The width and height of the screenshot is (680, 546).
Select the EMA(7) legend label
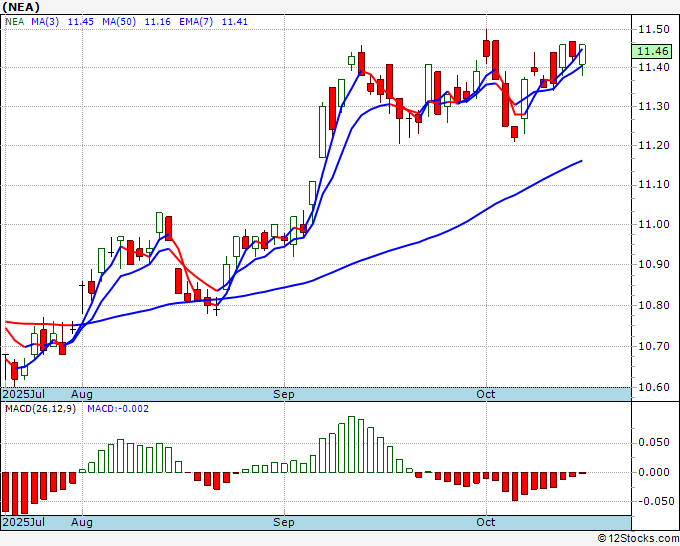tap(196, 22)
